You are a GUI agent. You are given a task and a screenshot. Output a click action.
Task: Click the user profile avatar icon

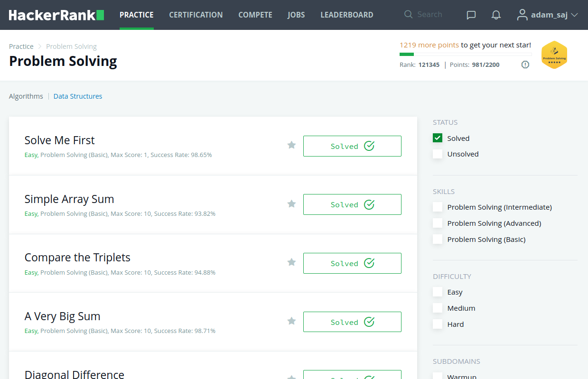click(522, 15)
